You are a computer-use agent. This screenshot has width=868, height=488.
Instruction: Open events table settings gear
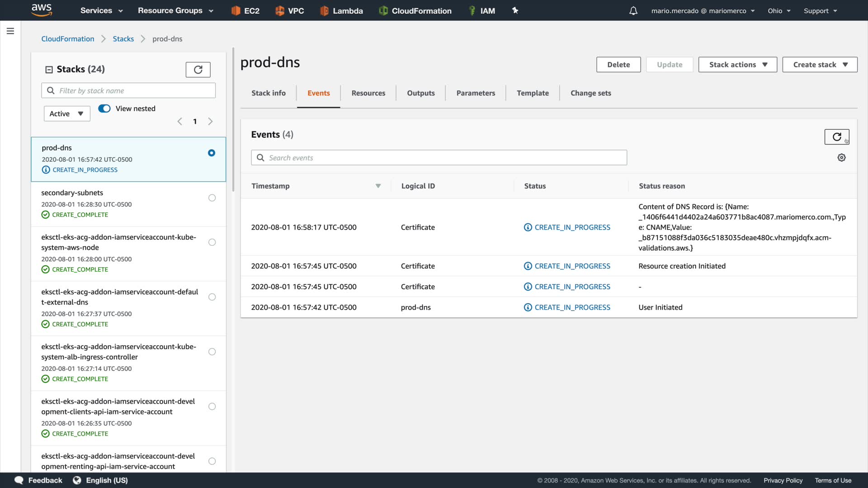pos(841,158)
